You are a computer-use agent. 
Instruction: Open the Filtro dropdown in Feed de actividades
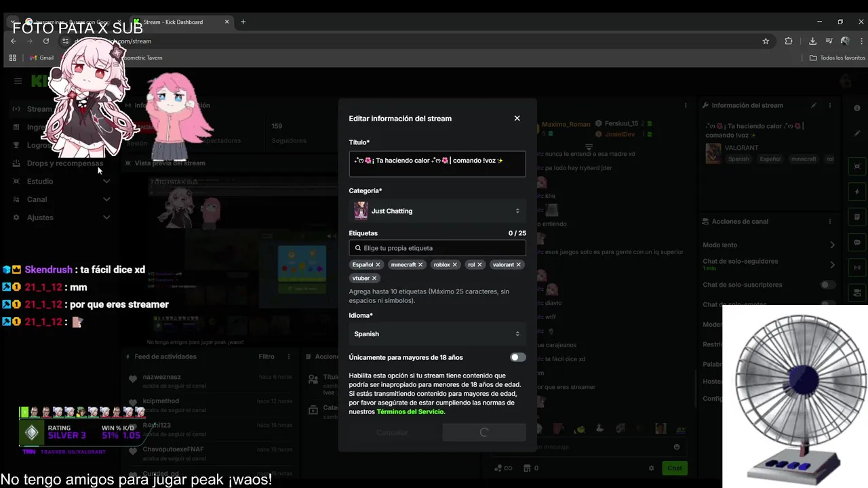(x=267, y=357)
